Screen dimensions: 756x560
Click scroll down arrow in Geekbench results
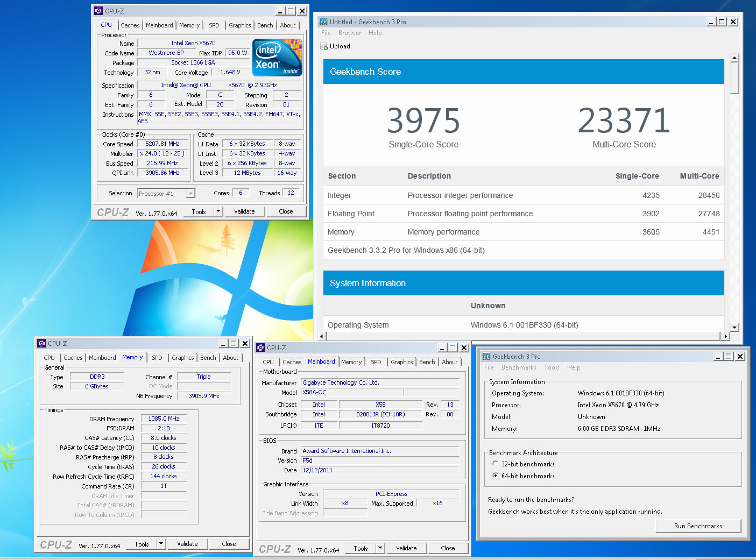coord(734,327)
